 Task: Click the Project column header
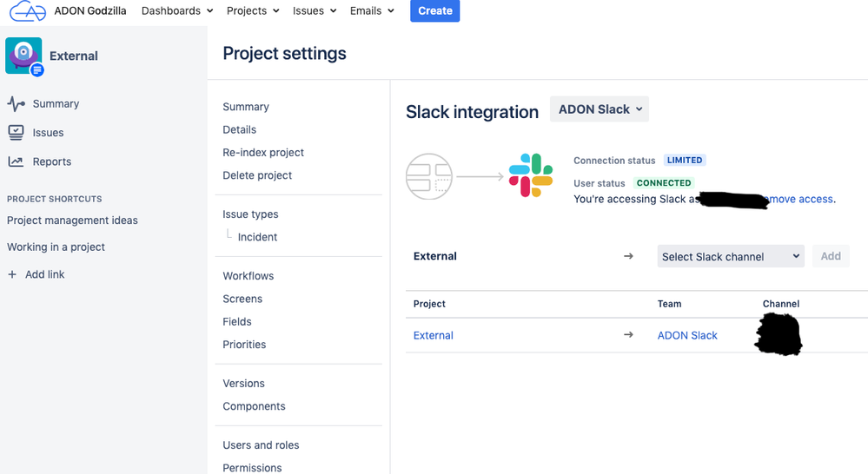coord(429,304)
